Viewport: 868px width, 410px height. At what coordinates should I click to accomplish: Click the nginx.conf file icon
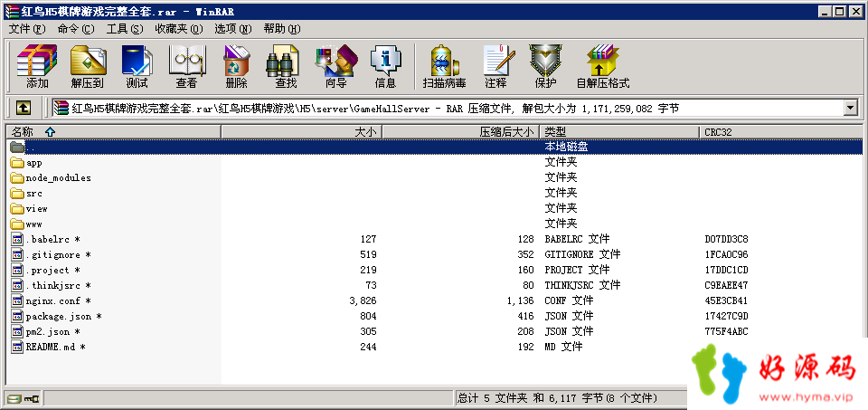click(x=18, y=300)
